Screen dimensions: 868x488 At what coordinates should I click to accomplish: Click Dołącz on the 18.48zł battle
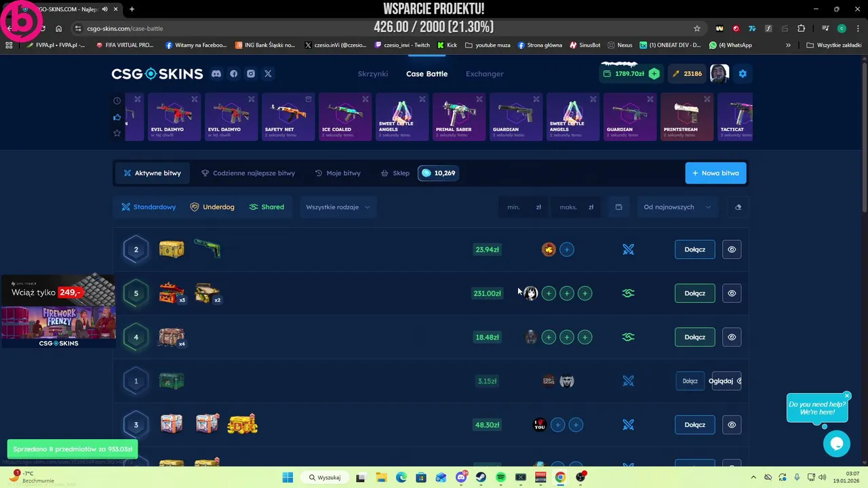(694, 337)
